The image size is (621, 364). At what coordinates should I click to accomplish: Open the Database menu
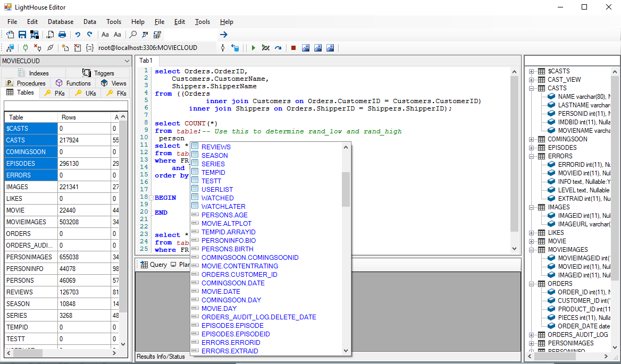[61, 22]
